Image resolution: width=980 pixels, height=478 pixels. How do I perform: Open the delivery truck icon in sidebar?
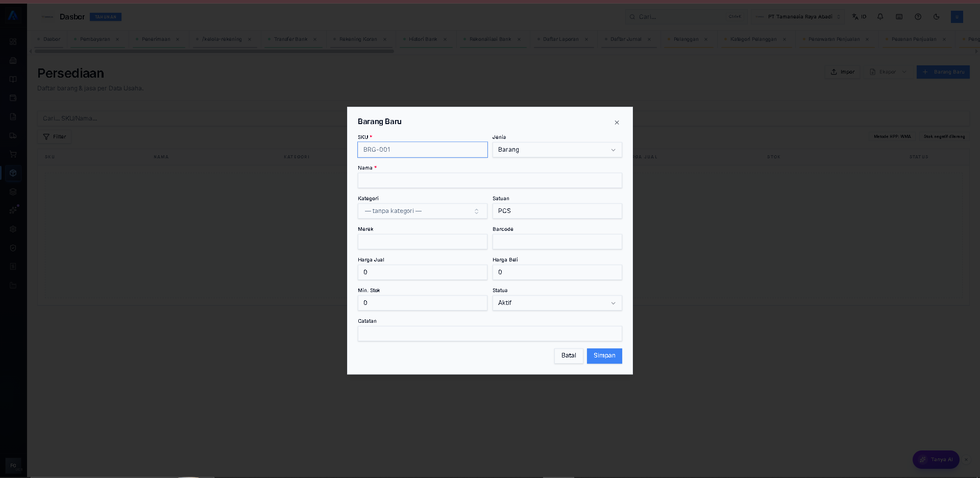click(13, 135)
